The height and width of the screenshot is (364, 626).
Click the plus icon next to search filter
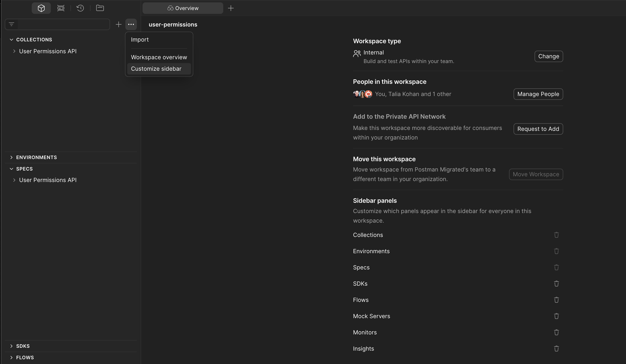(118, 24)
